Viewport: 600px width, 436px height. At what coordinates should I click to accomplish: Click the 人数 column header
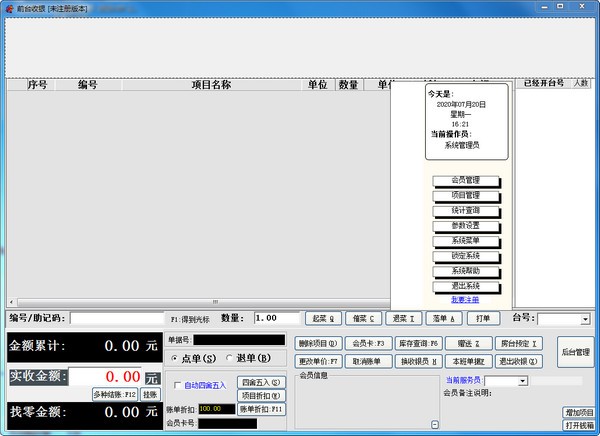pos(581,83)
